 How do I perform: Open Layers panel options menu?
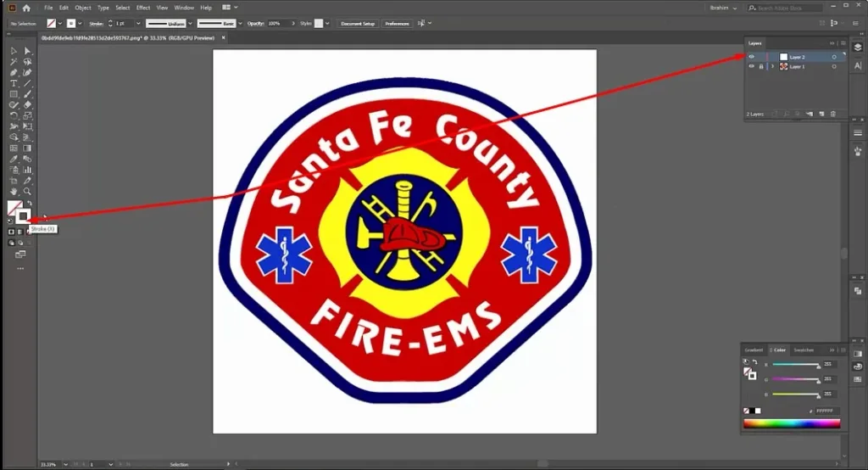click(x=843, y=43)
